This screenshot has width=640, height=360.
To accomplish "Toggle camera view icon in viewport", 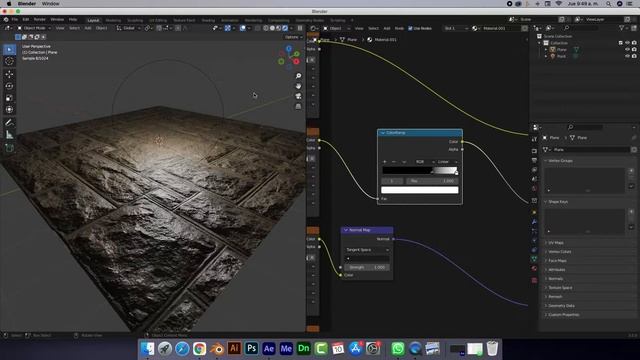I will point(298,96).
